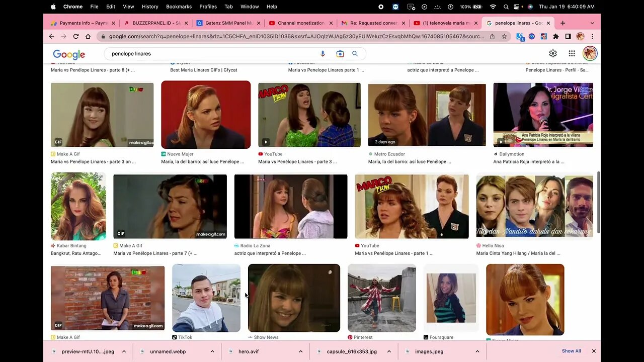Close the penelope linares tab
The height and width of the screenshot is (362, 644).
pos(549,23)
